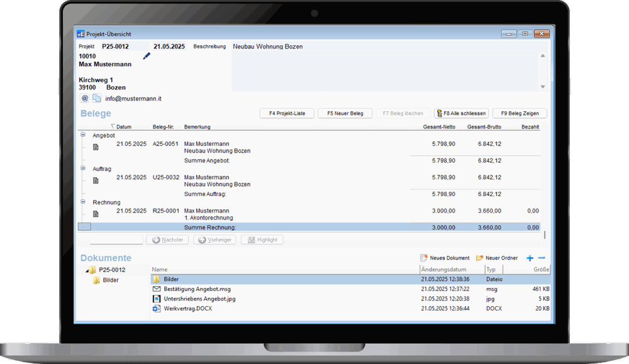Click the copy icon next to email address

[96, 99]
